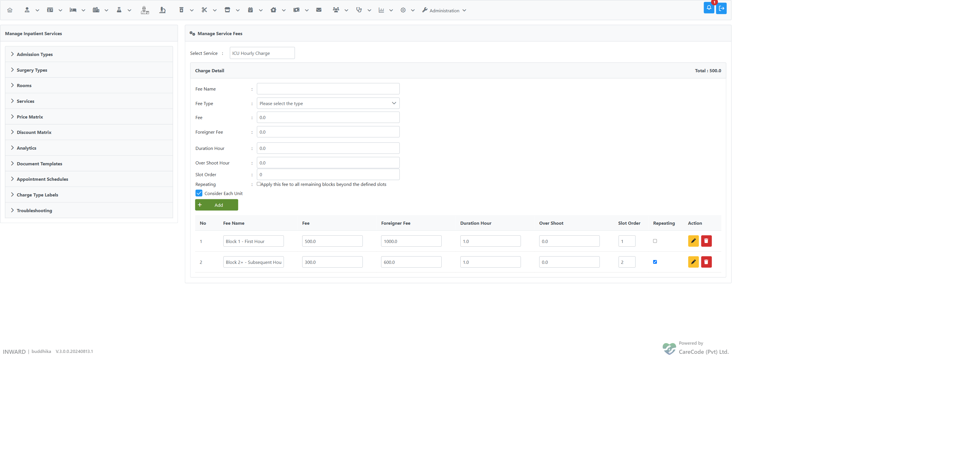Expand the Rooms section
The height and width of the screenshot is (472, 980).
(89, 85)
